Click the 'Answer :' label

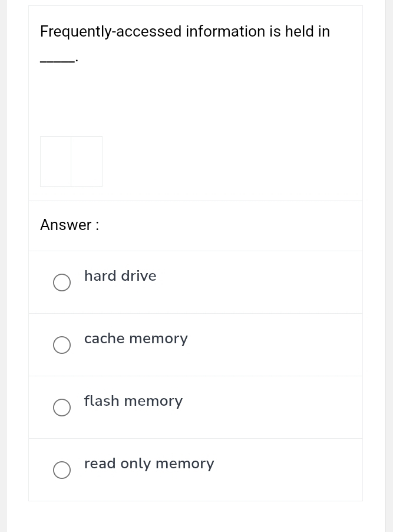point(69,225)
